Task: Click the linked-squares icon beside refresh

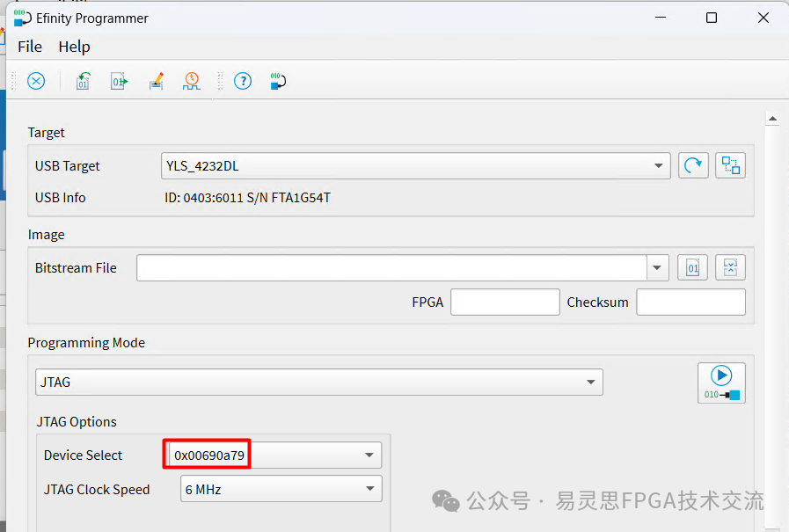Action: (730, 165)
